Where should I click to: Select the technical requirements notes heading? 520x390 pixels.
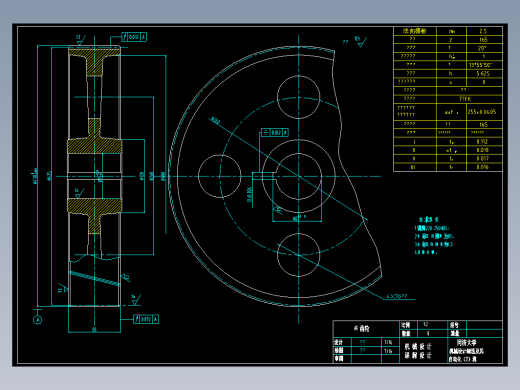tap(429, 219)
